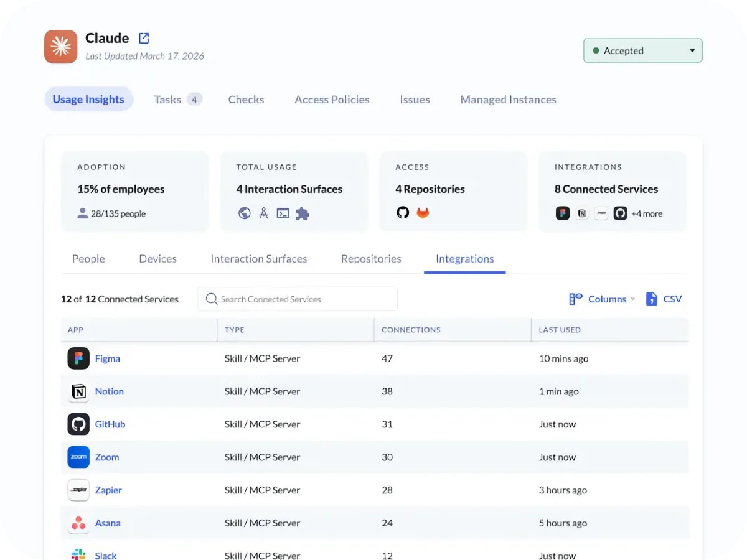
Task: Open the Managed Instances tab
Action: (x=508, y=100)
